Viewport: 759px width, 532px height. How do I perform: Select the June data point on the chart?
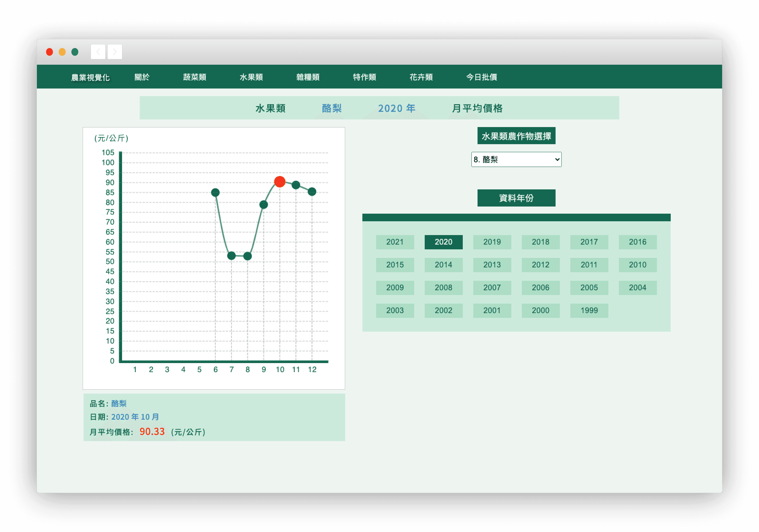[x=215, y=192]
